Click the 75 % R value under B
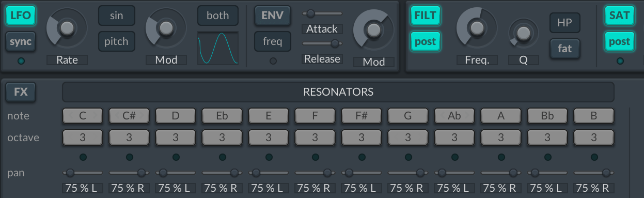The height and width of the screenshot is (198, 644). tap(594, 188)
